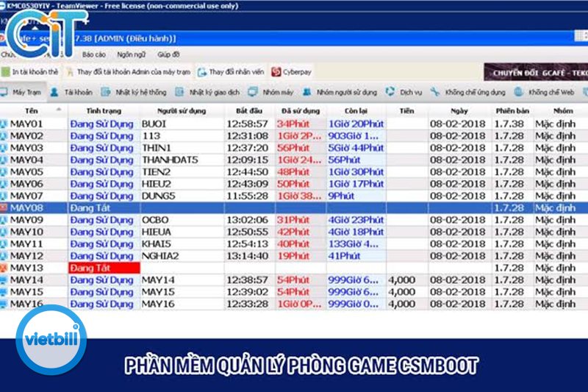Click the Nhóm người sử dụng people icon
Screen dimensions: 588x392
(x=307, y=92)
